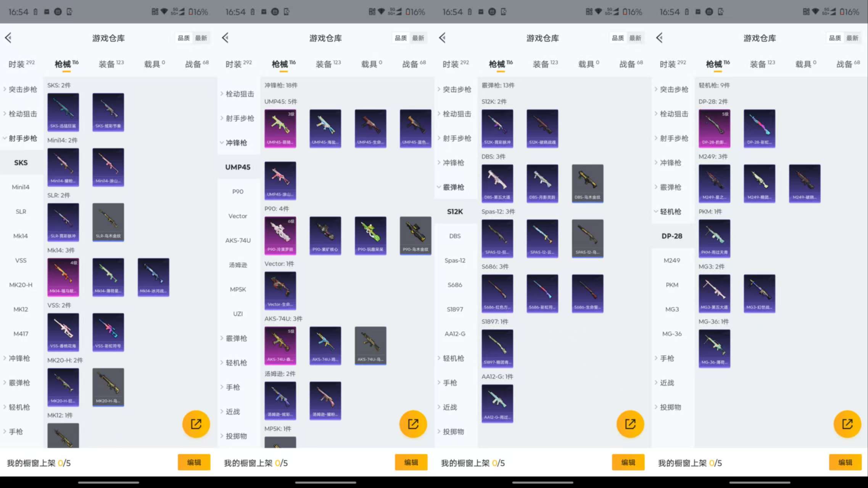Screen dimensions: 868x488
Task: Tap the 编辑 button in the first panel
Action: (194, 462)
